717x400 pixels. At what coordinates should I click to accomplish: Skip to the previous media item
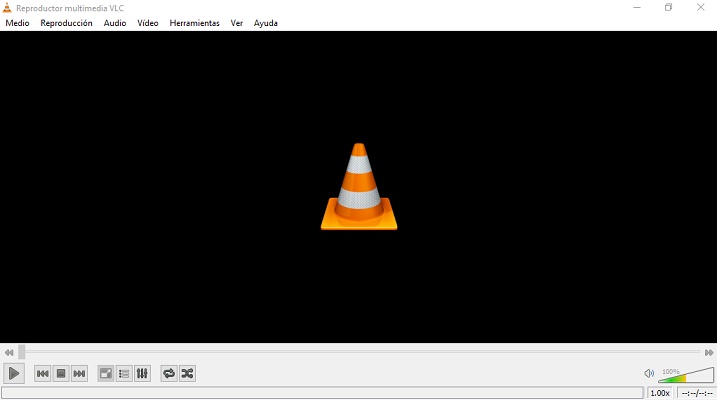point(43,373)
